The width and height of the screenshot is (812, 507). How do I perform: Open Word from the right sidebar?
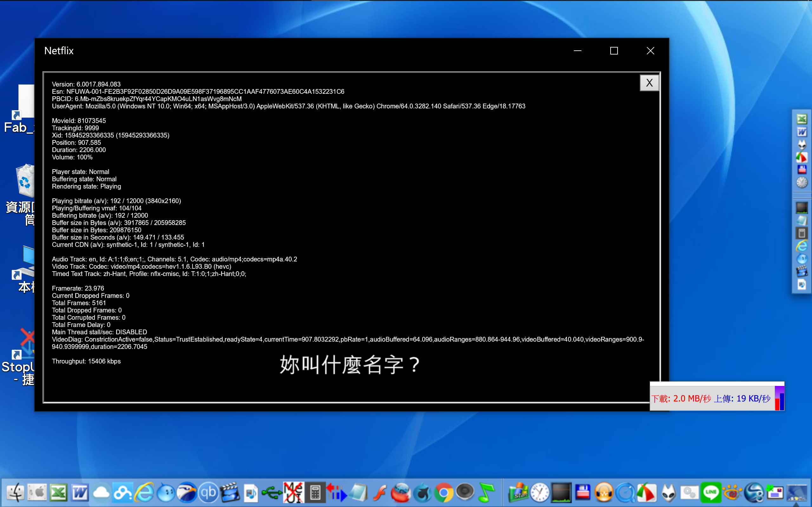click(x=802, y=132)
